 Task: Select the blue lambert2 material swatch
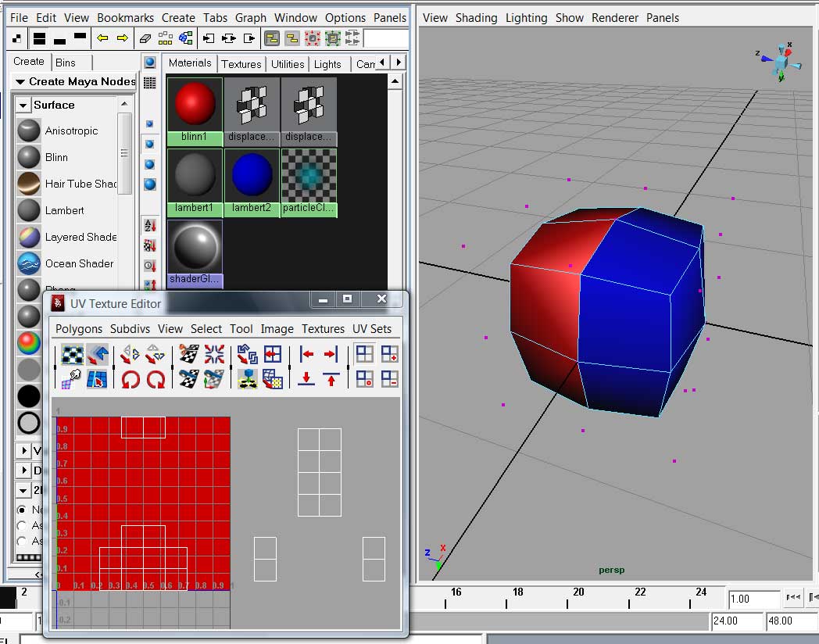point(252,182)
